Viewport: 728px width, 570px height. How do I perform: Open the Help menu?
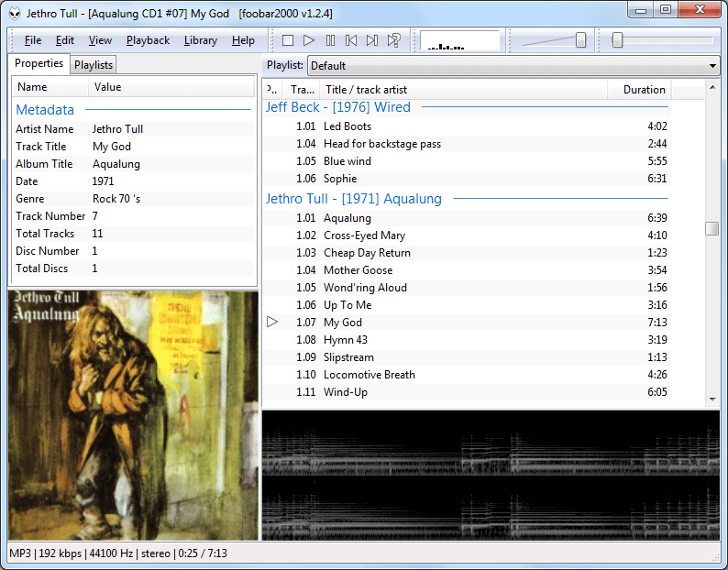coord(243,40)
